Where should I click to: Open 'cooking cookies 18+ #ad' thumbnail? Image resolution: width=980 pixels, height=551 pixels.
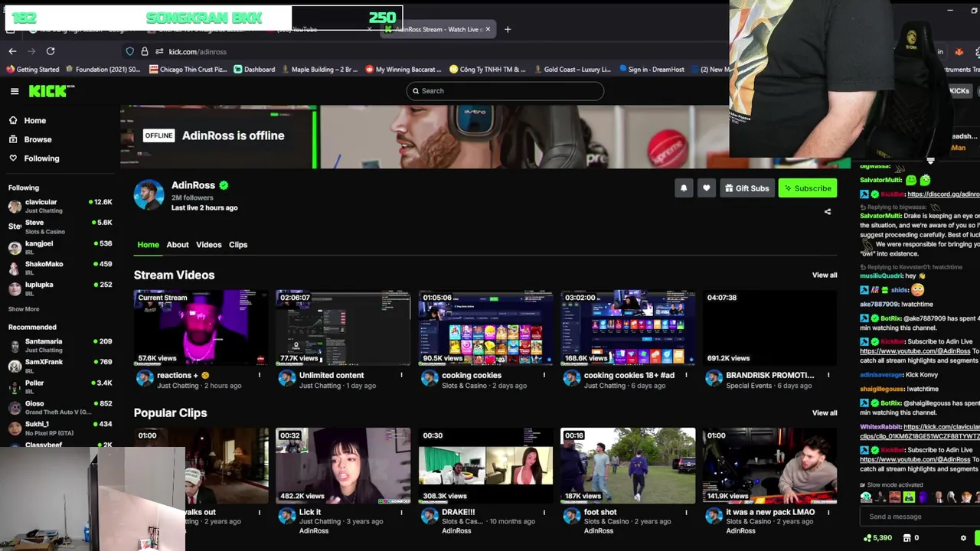(x=628, y=328)
